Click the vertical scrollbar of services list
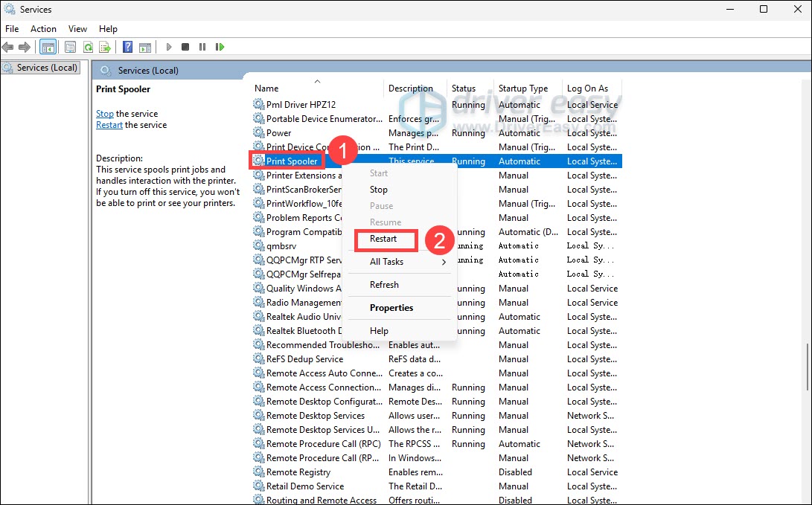The height and width of the screenshot is (505, 812). (808, 367)
